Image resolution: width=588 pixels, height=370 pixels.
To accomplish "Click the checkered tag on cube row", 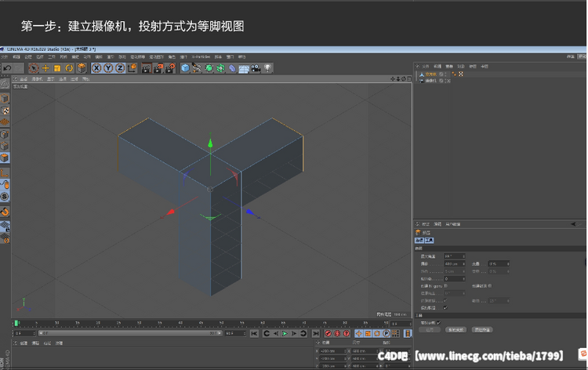I will click(461, 74).
